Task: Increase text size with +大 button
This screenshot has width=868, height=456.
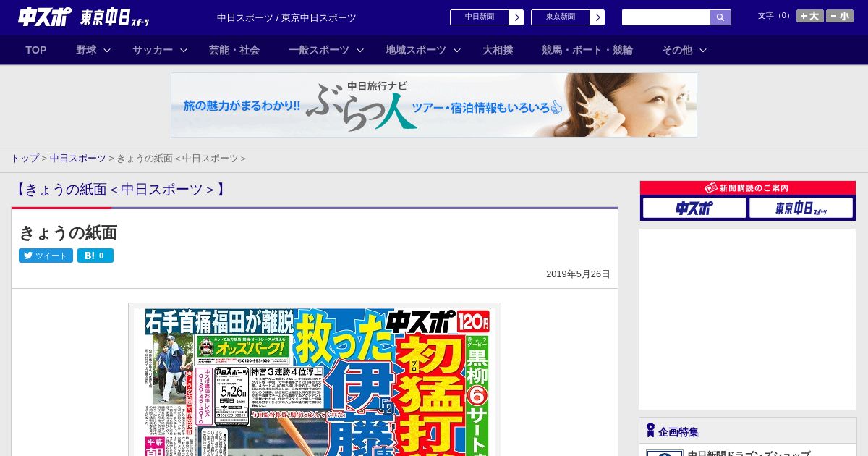Action: coord(810,16)
